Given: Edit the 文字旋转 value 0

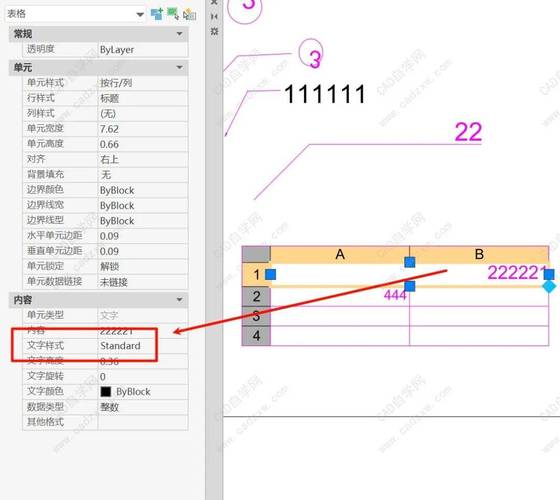Looking at the screenshot, I should [142, 376].
